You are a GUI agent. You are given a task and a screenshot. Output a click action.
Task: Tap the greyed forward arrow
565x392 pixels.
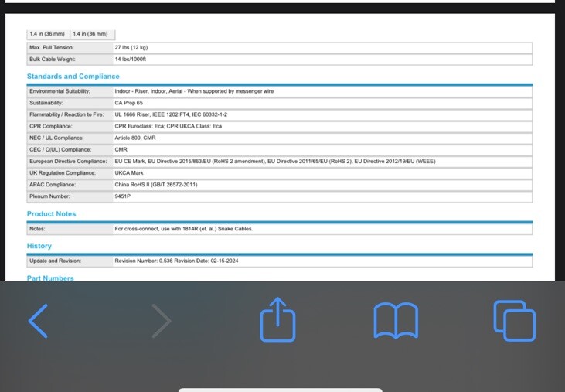coord(161,321)
